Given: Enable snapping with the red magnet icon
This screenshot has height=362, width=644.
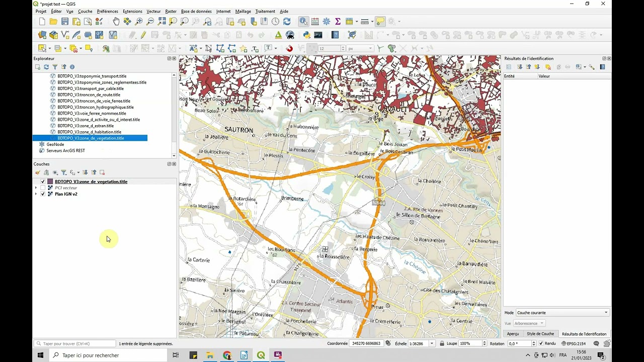Looking at the screenshot, I should click(x=289, y=49).
